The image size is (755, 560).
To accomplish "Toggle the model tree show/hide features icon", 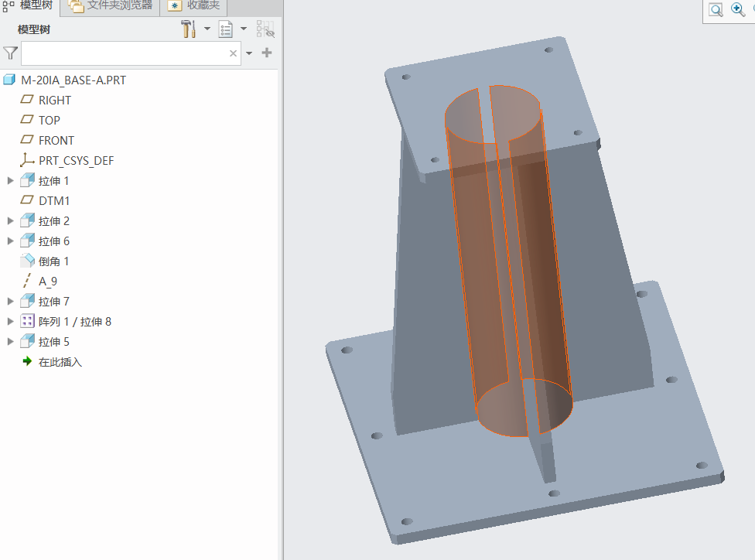I will pos(265,29).
